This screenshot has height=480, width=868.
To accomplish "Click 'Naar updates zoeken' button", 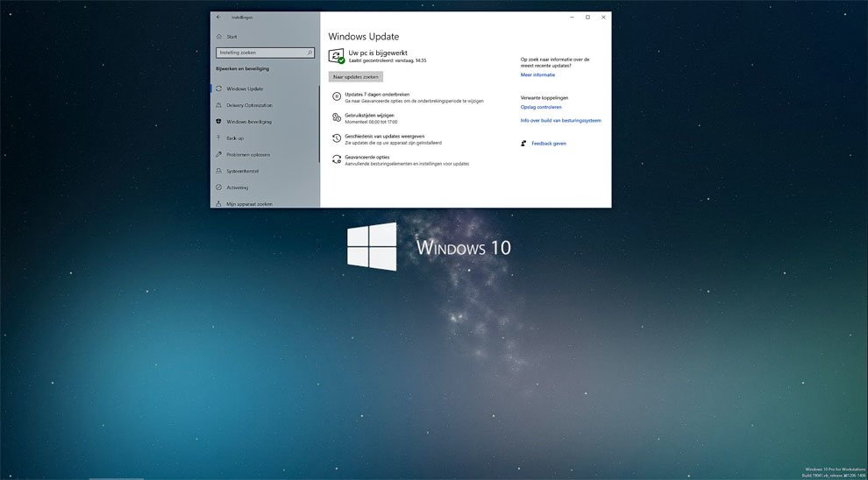I will point(355,77).
